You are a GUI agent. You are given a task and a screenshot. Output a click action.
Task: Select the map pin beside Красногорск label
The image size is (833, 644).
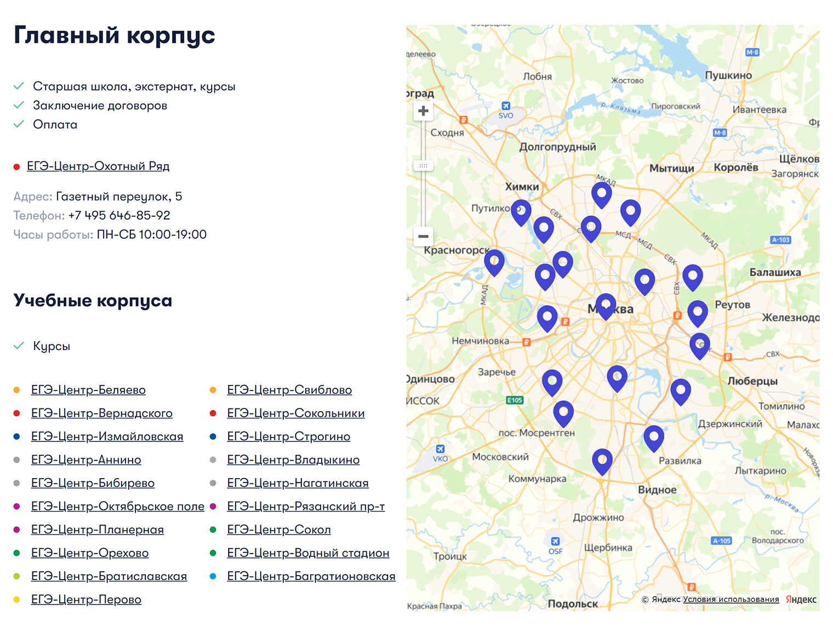[x=494, y=263]
